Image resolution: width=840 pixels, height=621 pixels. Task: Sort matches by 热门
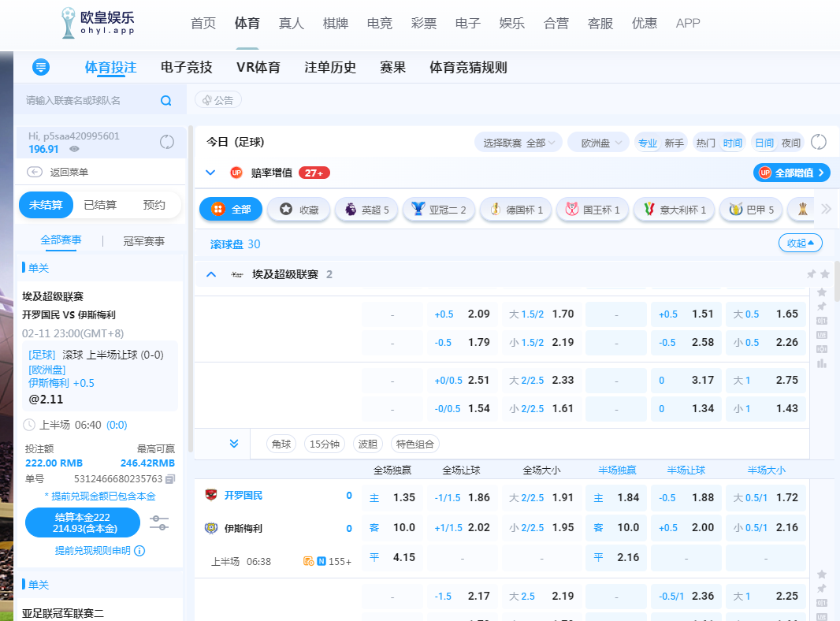tap(706, 143)
